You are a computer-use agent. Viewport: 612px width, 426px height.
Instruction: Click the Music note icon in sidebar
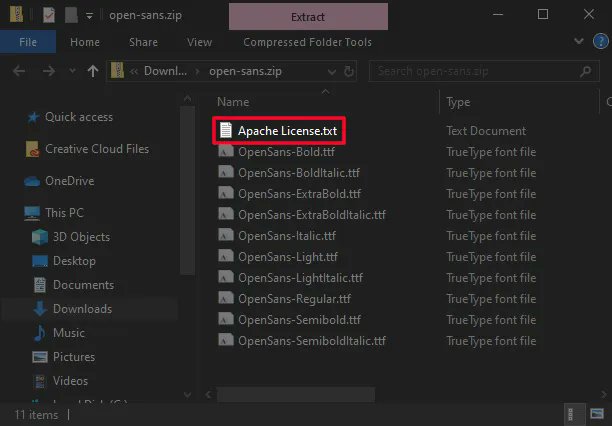pyautogui.click(x=39, y=333)
